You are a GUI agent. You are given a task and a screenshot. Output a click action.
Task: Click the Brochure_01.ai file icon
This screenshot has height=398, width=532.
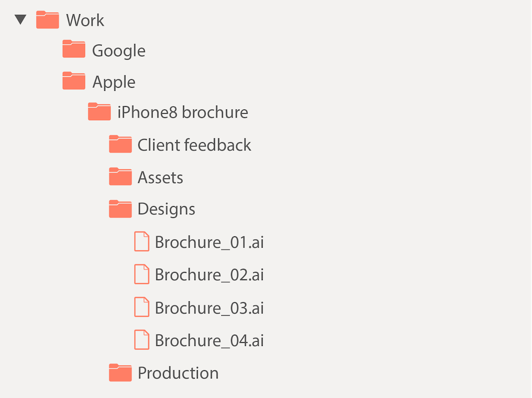[x=142, y=242]
